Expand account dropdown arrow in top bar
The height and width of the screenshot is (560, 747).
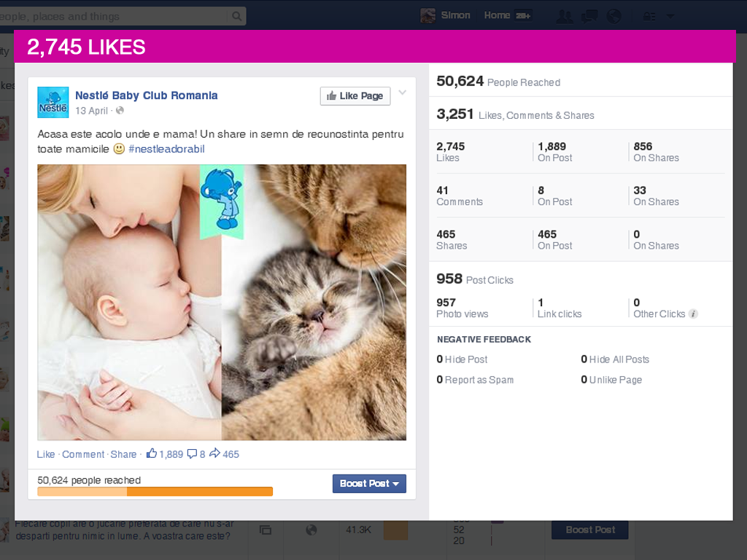[x=670, y=16]
